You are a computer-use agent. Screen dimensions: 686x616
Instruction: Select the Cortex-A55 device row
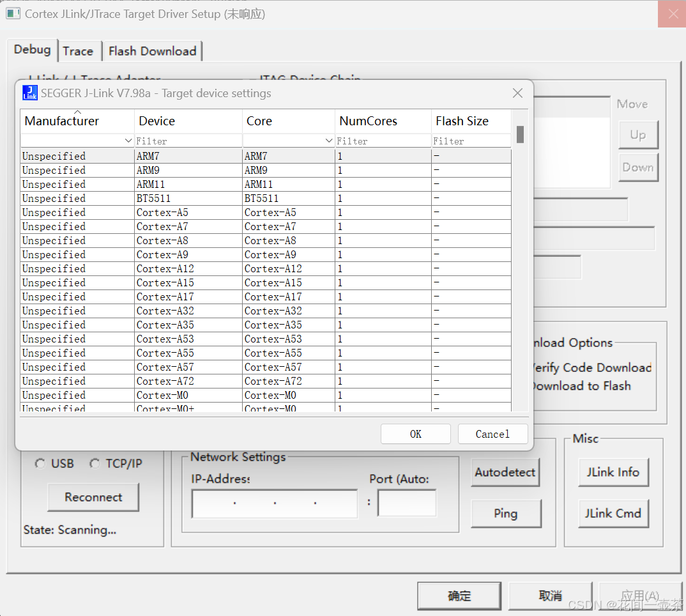click(266, 353)
